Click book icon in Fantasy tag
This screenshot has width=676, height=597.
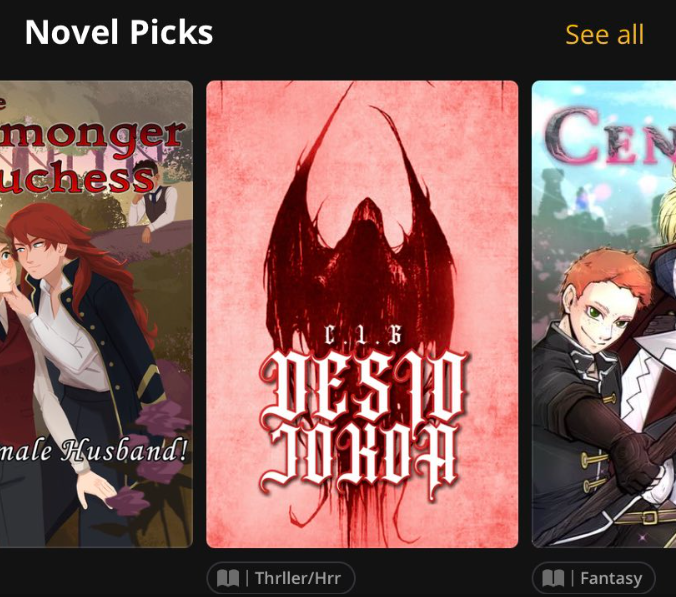[x=553, y=578]
